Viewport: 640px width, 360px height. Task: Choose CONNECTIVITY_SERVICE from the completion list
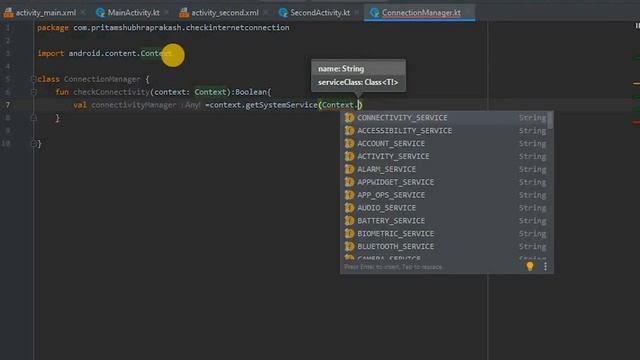(445, 118)
